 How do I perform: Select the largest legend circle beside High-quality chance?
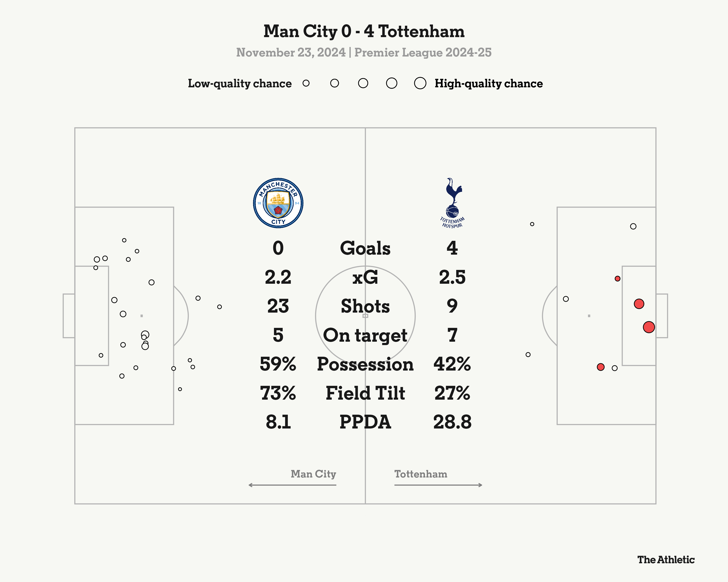pyautogui.click(x=420, y=83)
